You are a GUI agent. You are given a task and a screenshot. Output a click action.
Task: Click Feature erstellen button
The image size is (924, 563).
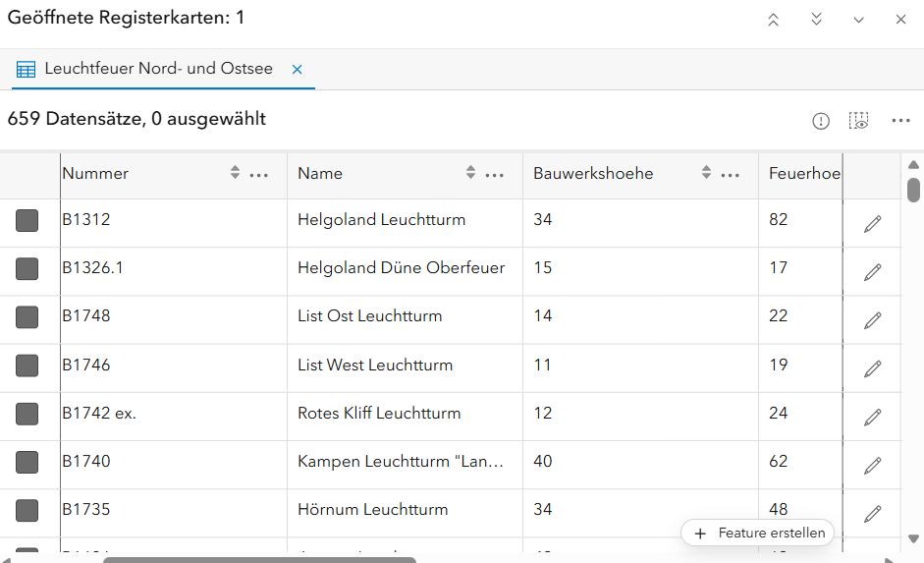click(x=757, y=533)
